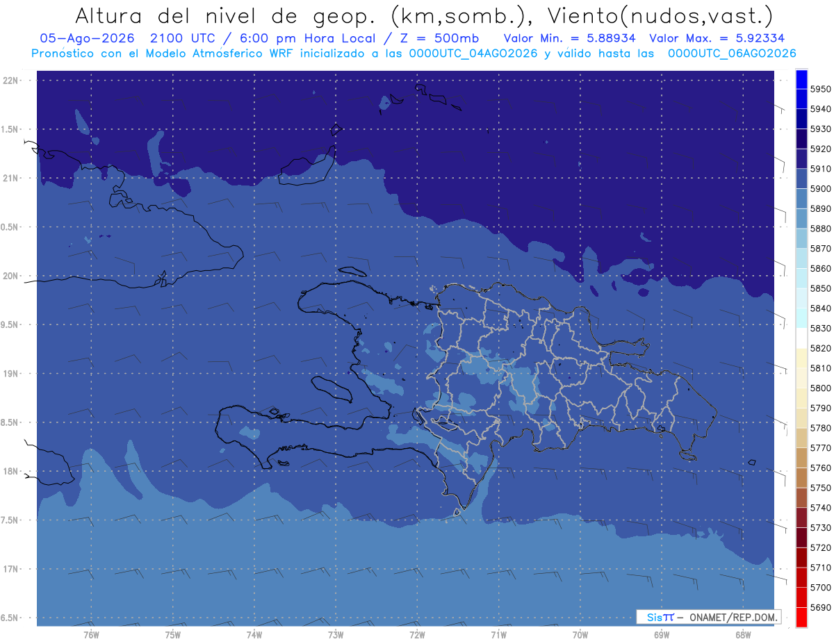Click the bright blue swatch above 5950
Image resolution: width=834 pixels, height=644 pixels.
801,79
